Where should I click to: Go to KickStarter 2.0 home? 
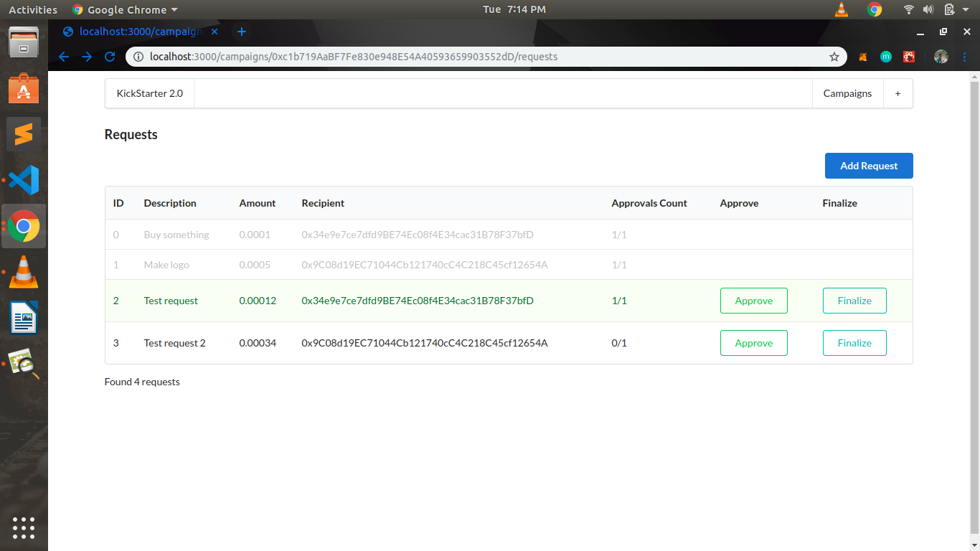point(149,93)
